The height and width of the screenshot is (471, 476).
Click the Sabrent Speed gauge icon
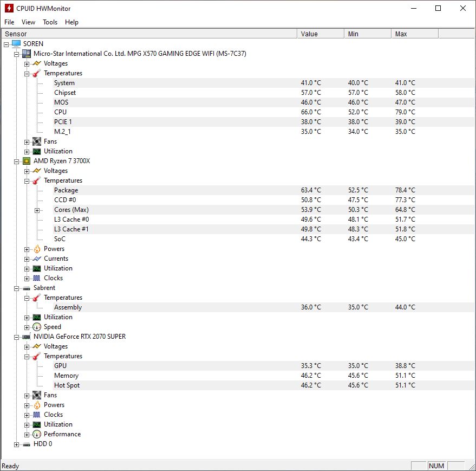(37, 327)
